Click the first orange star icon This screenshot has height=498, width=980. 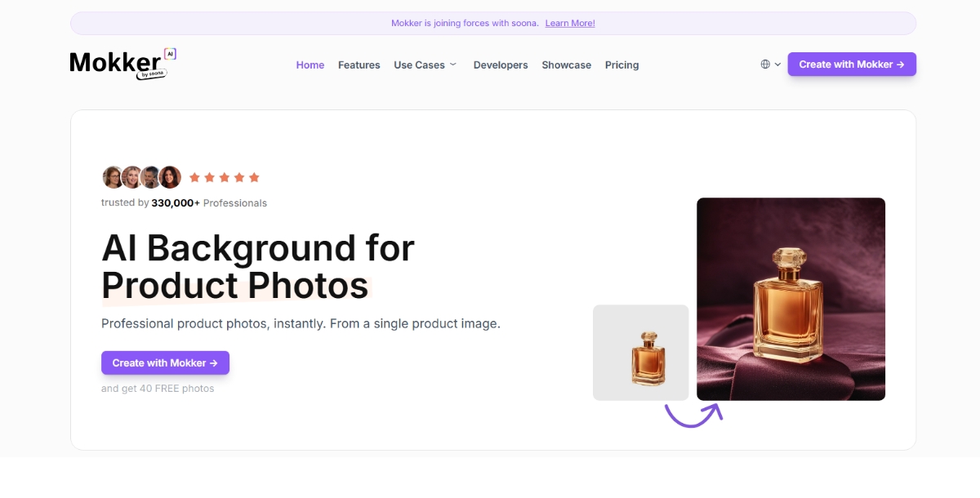195,176
